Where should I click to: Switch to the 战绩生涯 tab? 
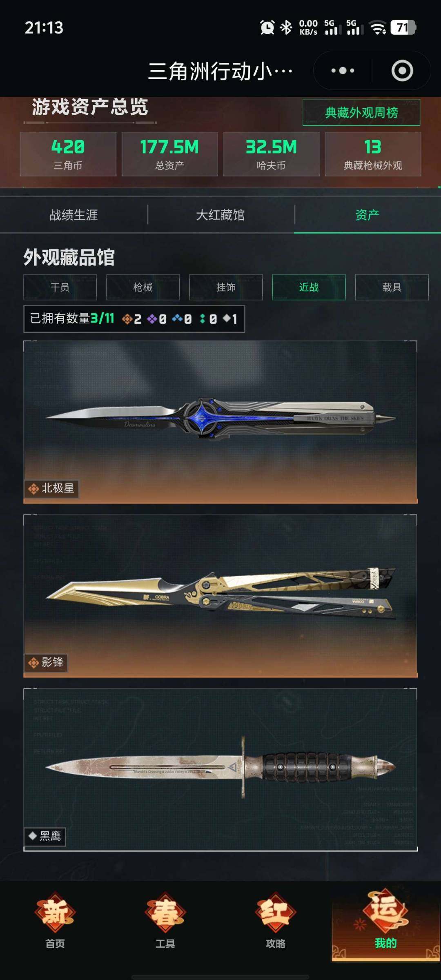click(73, 215)
